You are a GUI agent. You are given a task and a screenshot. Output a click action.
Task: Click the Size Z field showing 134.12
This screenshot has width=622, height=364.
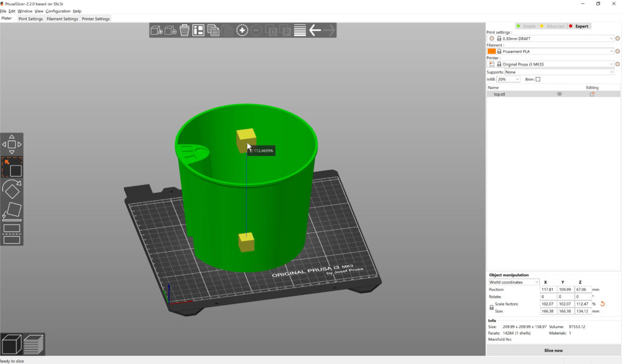click(583, 311)
